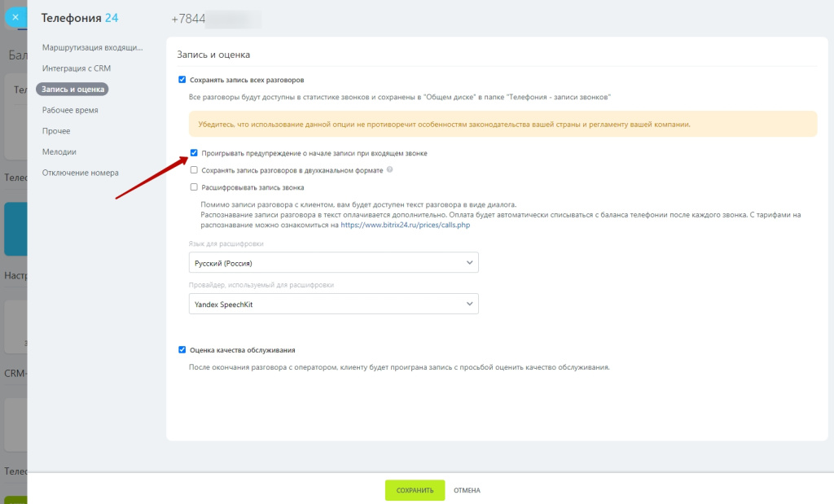Select 'Запись и оценка' menu item
This screenshot has height=504, width=834.
72,89
